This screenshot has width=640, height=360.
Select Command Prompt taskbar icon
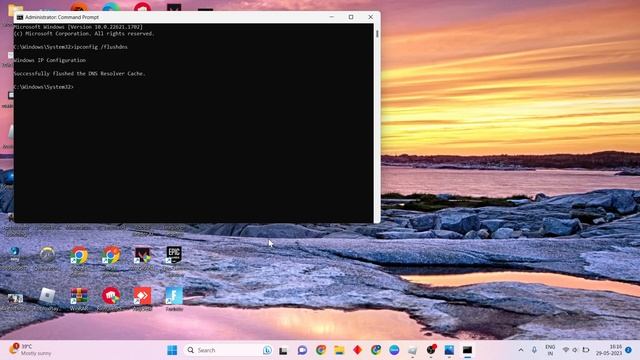[467, 350]
